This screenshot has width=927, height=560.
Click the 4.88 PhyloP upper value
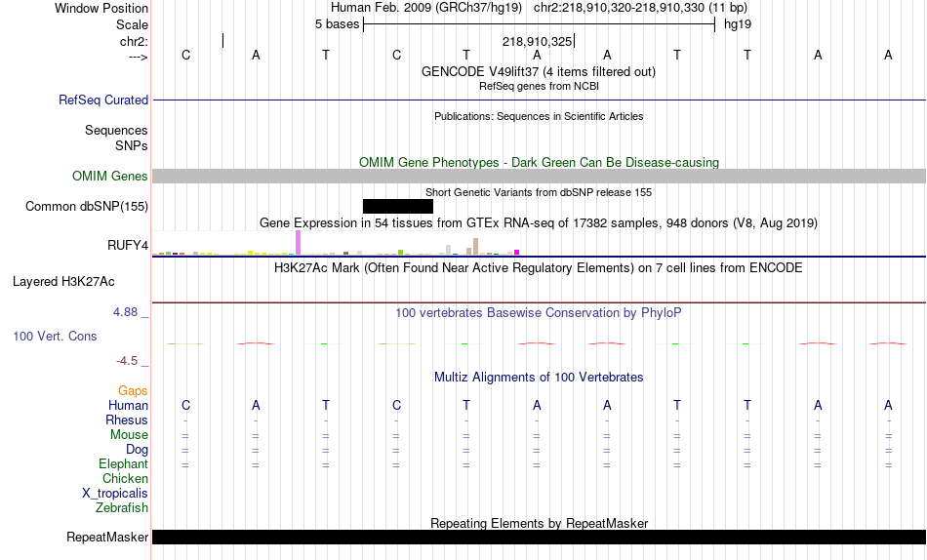(125, 311)
